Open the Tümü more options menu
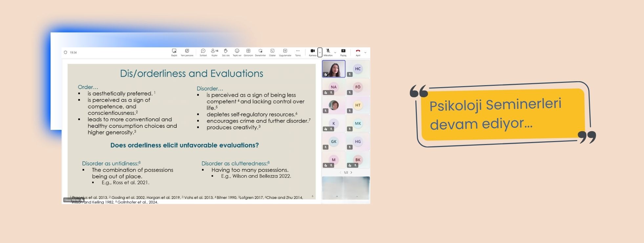Viewport: 644px width, 243px height. click(298, 52)
